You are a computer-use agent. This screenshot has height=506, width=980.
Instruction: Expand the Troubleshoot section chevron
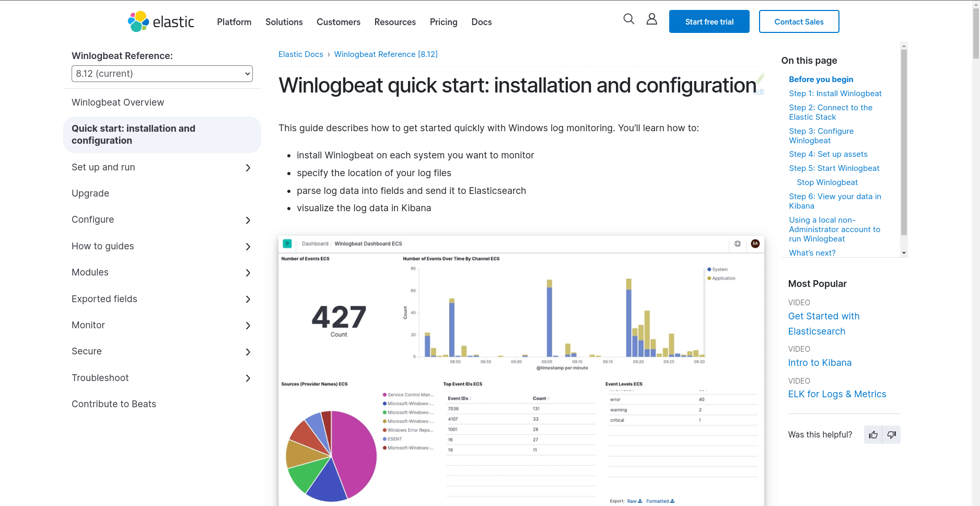pos(248,378)
